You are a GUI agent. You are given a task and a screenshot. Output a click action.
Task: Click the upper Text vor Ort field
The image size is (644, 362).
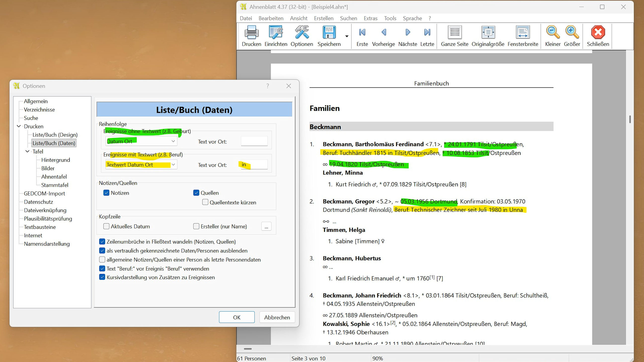coord(254,141)
